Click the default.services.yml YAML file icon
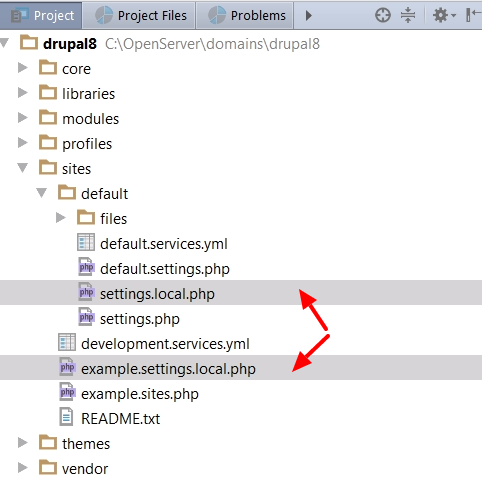The width and height of the screenshot is (482, 482). [x=86, y=242]
